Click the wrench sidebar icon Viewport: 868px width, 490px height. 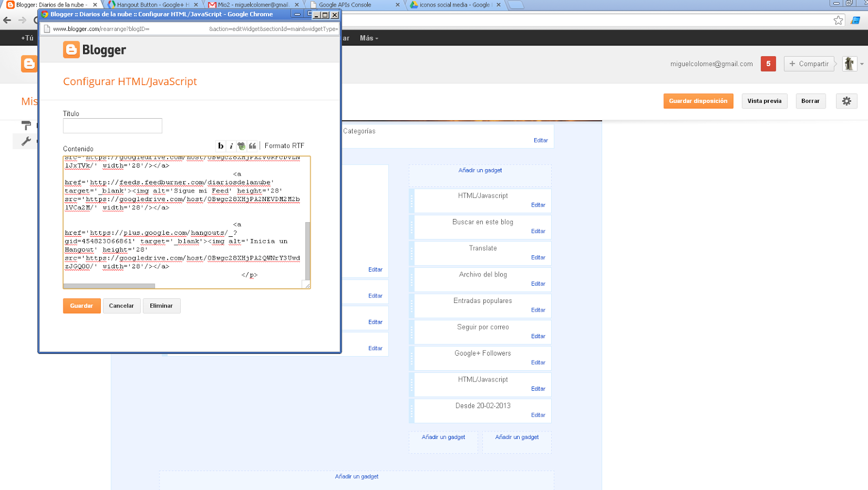point(26,141)
